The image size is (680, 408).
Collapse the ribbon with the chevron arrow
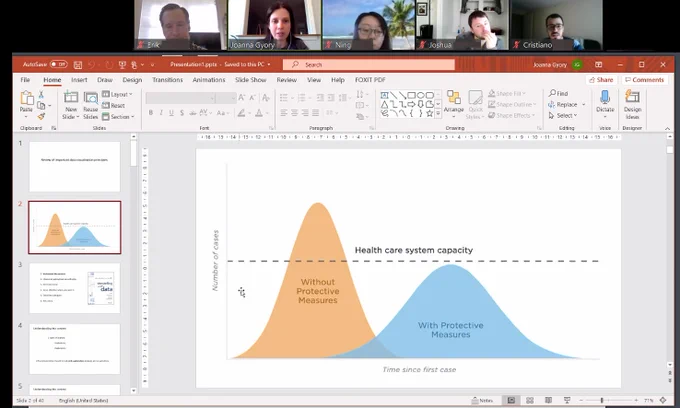[x=667, y=128]
